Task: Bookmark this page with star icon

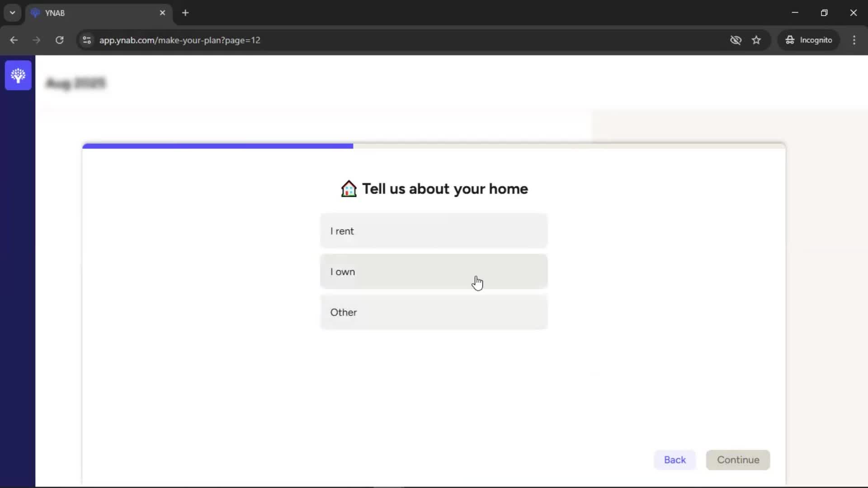Action: click(756, 40)
